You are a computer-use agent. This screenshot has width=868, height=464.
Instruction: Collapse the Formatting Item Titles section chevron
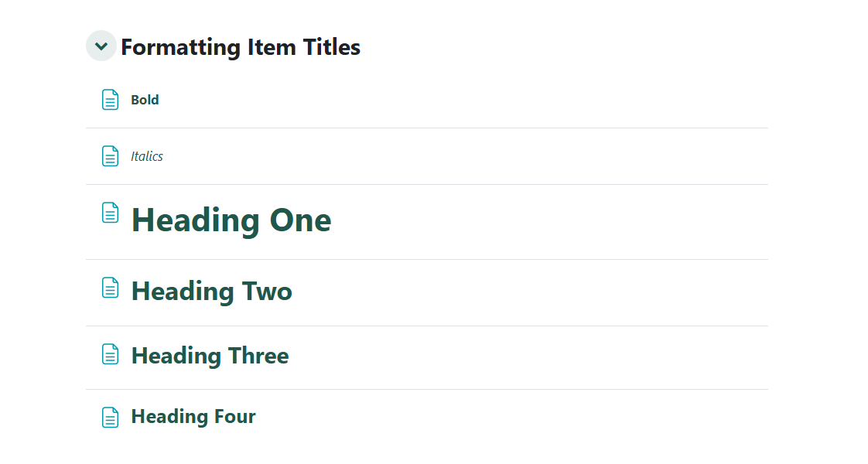point(101,46)
